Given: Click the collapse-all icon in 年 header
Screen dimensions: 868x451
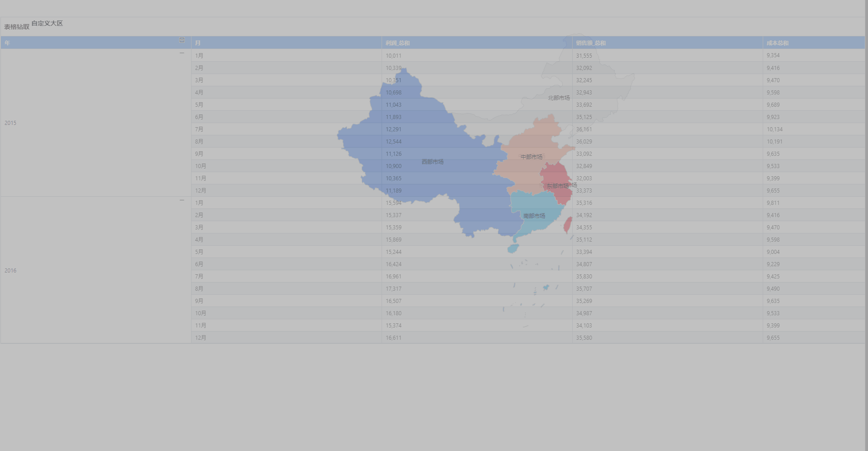Looking at the screenshot, I should pos(182,40).
